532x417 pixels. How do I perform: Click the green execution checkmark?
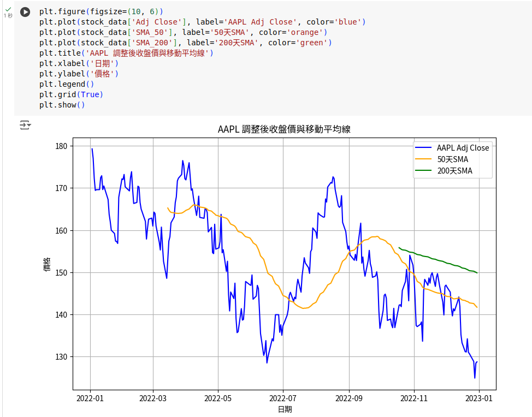pos(9,9)
